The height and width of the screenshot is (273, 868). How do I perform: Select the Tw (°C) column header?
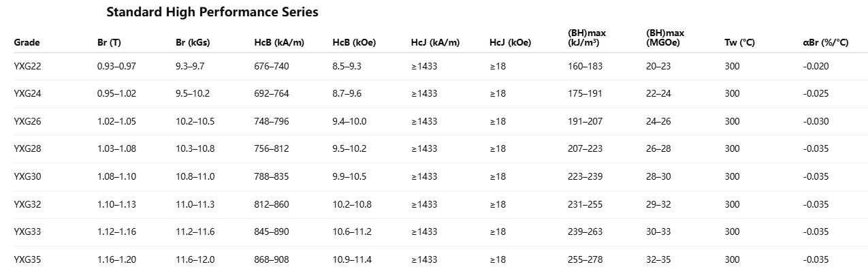point(739,42)
